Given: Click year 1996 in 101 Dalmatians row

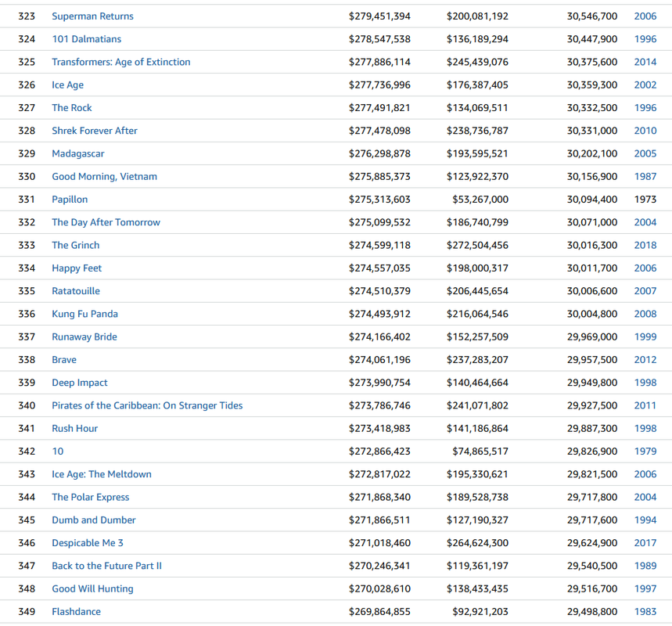Looking at the screenshot, I should (645, 39).
